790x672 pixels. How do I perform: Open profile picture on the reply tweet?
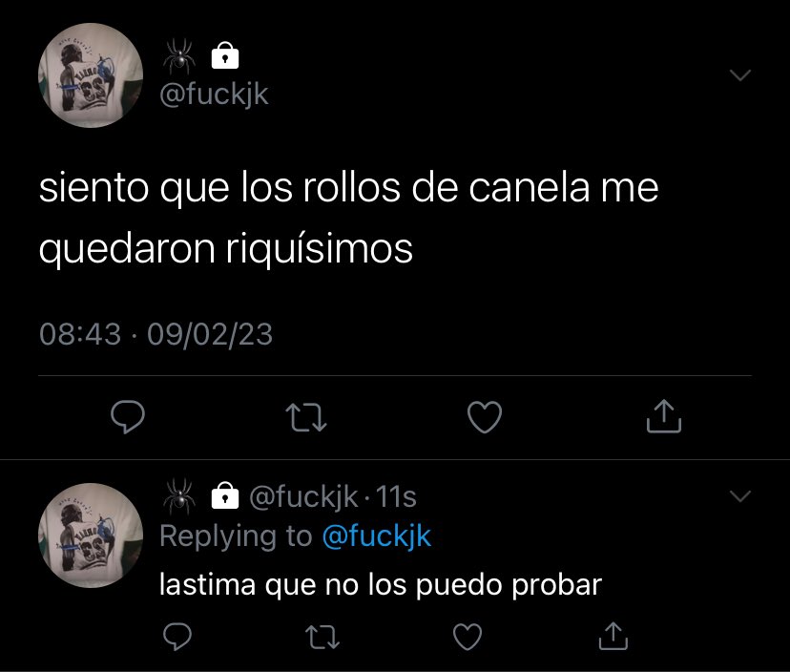tap(91, 535)
